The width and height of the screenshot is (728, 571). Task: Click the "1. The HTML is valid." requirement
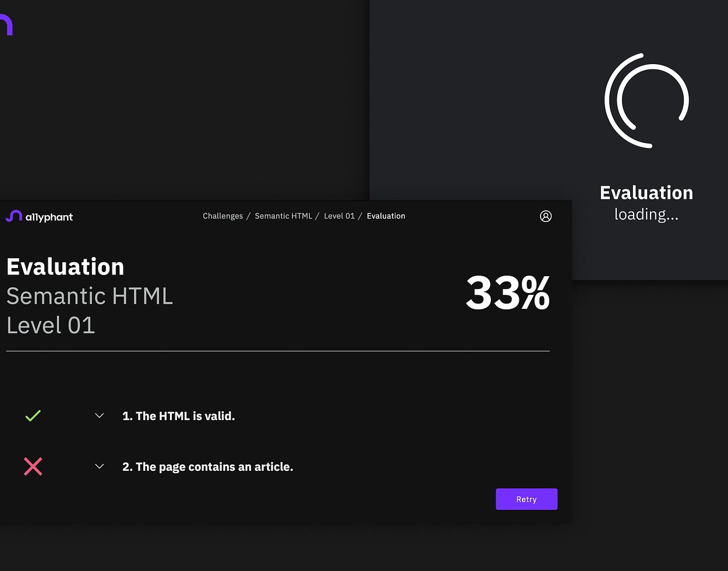tap(179, 416)
